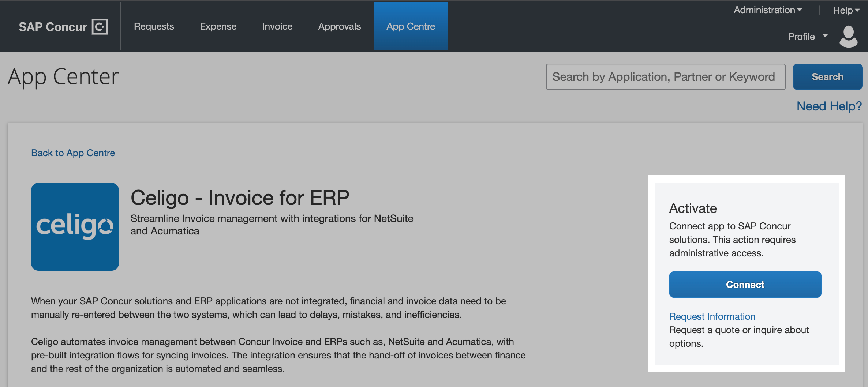Open the Expense menu

tap(218, 26)
